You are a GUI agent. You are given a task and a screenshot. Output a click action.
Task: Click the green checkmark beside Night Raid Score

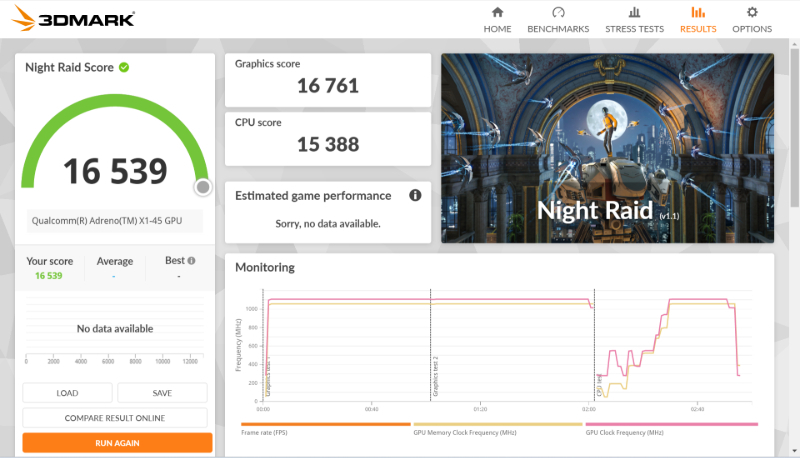124,67
